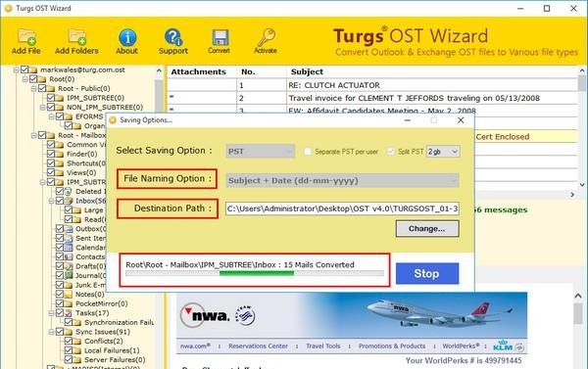Click the Activate key icon
The height and width of the screenshot is (369, 588).
(266, 37)
